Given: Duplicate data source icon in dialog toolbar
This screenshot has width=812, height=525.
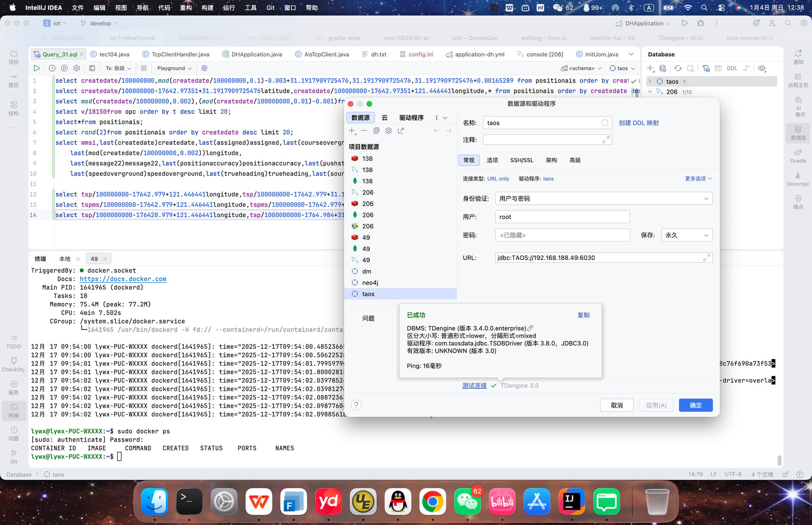Looking at the screenshot, I should point(376,131).
